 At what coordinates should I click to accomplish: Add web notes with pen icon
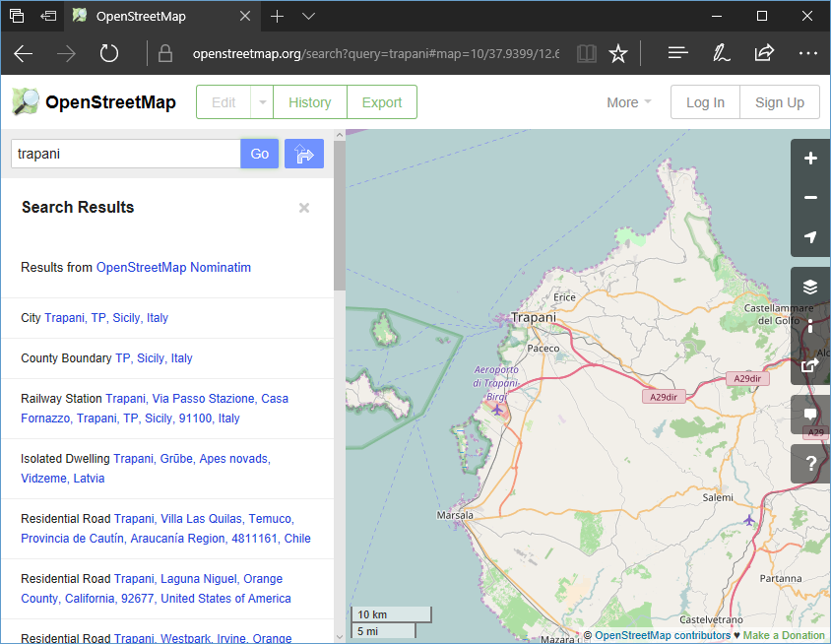(x=721, y=53)
